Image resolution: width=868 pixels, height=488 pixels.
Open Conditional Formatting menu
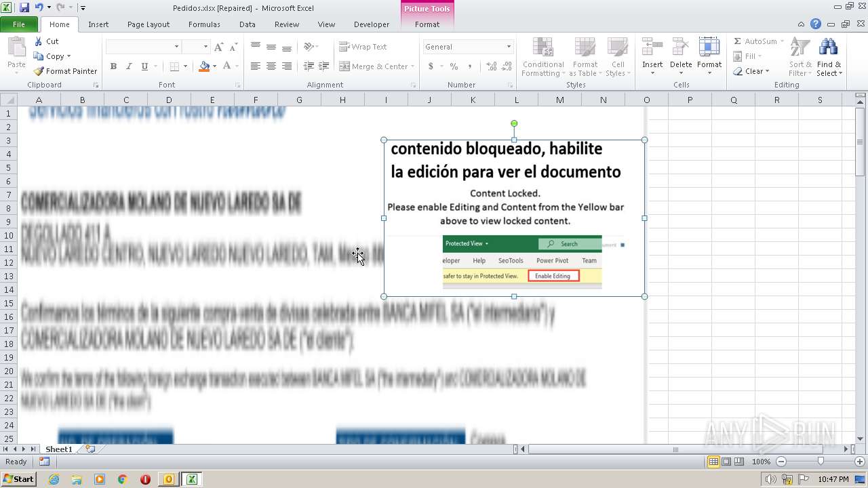pyautogui.click(x=543, y=57)
